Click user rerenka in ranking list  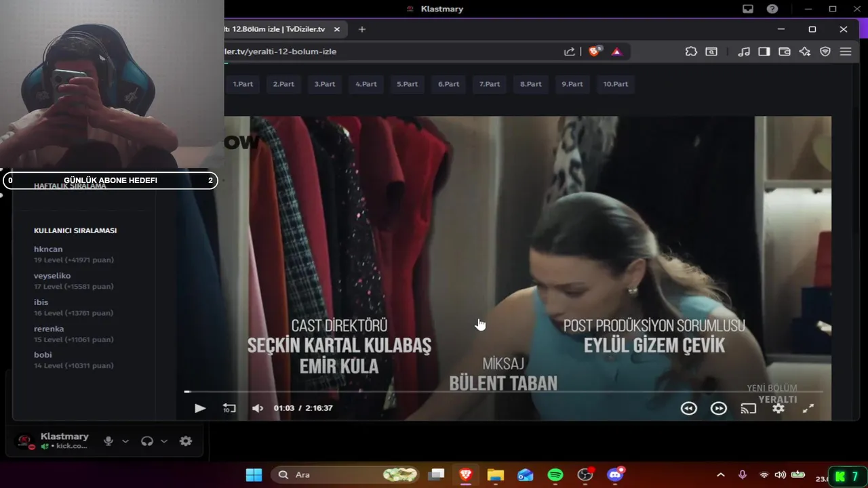click(49, 329)
